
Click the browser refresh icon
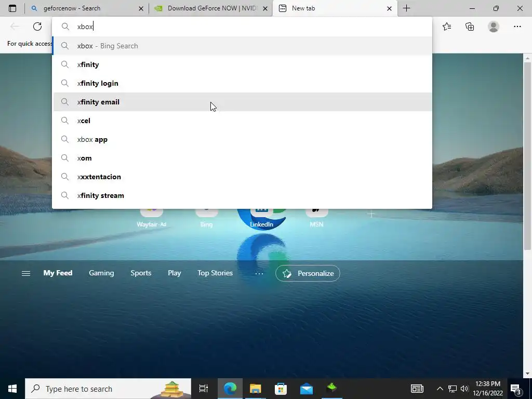(x=37, y=26)
